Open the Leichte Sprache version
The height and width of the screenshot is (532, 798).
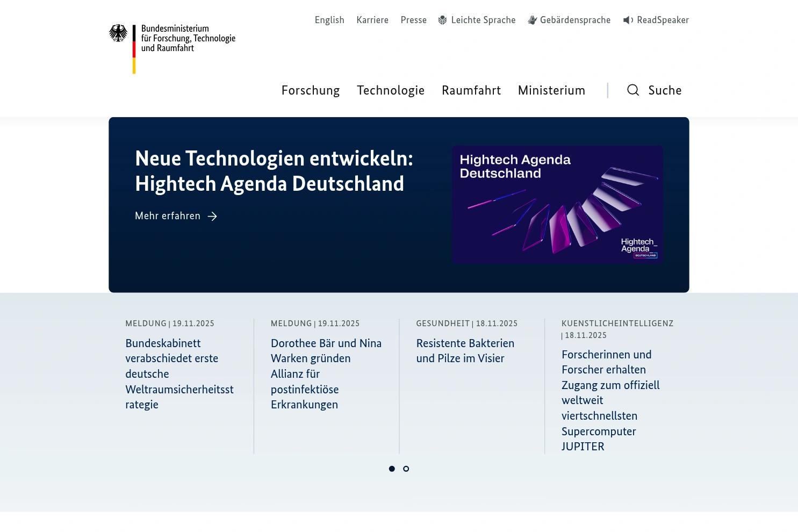pyautogui.click(x=477, y=20)
